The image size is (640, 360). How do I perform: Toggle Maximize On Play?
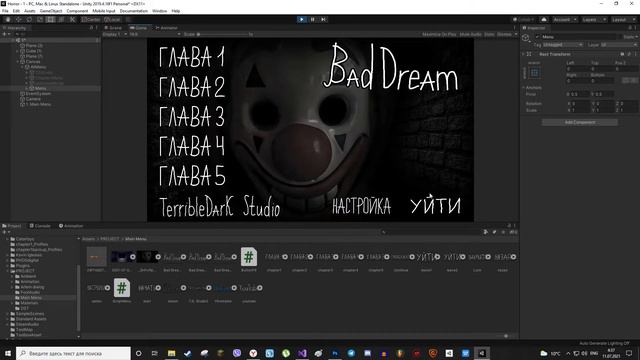click(439, 34)
